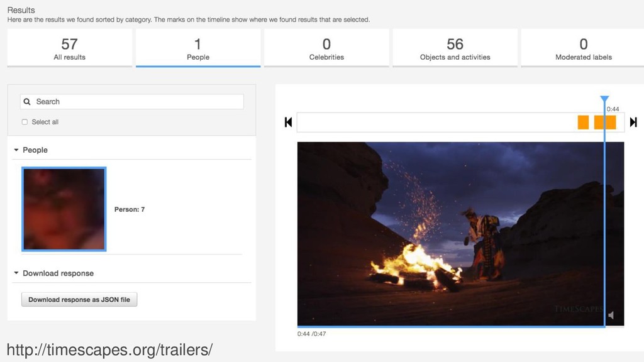
Task: Click the campfire video frame
Action: (x=460, y=234)
